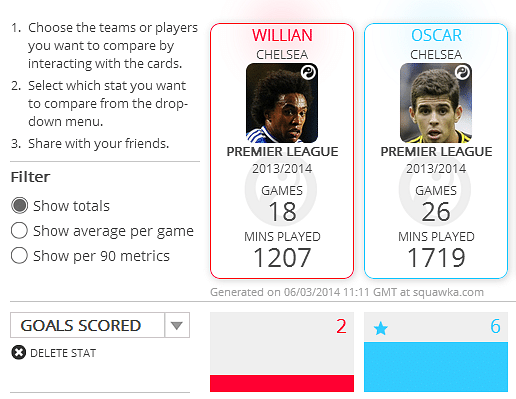Image resolution: width=516 pixels, height=399 pixels.
Task: Click the GOALS SCORED combo box text
Action: pyautogui.click(x=81, y=325)
